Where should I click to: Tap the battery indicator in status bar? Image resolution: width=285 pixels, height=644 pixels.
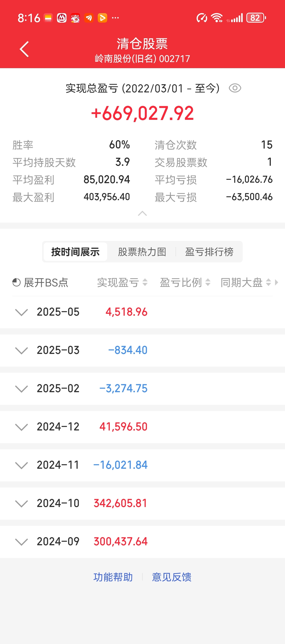click(x=256, y=18)
